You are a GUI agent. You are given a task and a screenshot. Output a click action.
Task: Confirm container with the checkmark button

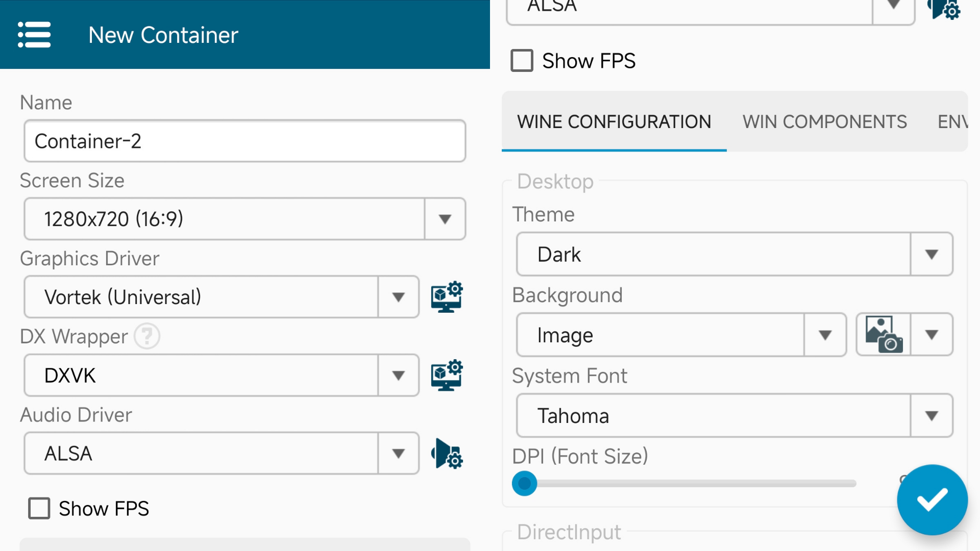(932, 500)
